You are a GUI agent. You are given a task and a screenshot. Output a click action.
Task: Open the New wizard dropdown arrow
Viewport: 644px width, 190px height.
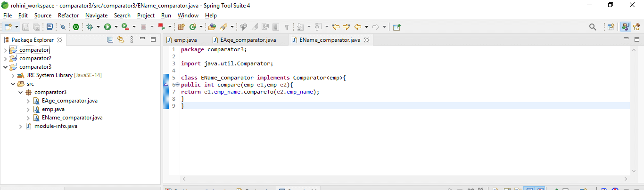coord(17,27)
